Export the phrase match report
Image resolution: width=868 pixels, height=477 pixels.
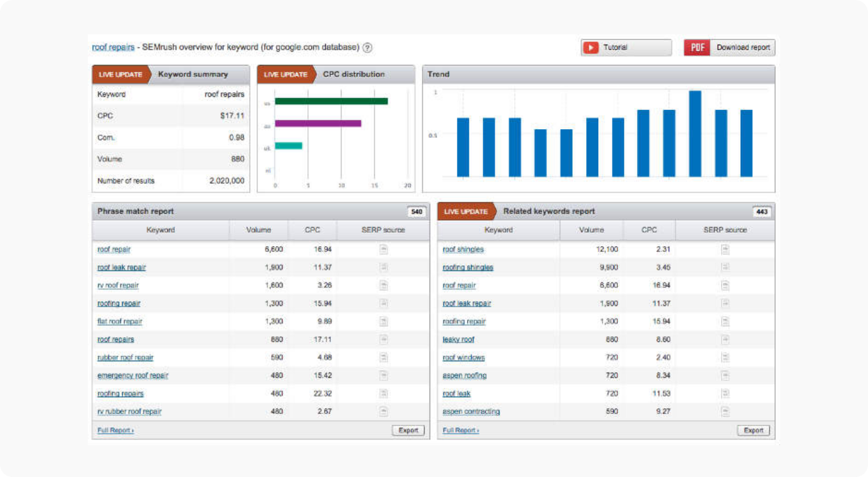coord(409,431)
